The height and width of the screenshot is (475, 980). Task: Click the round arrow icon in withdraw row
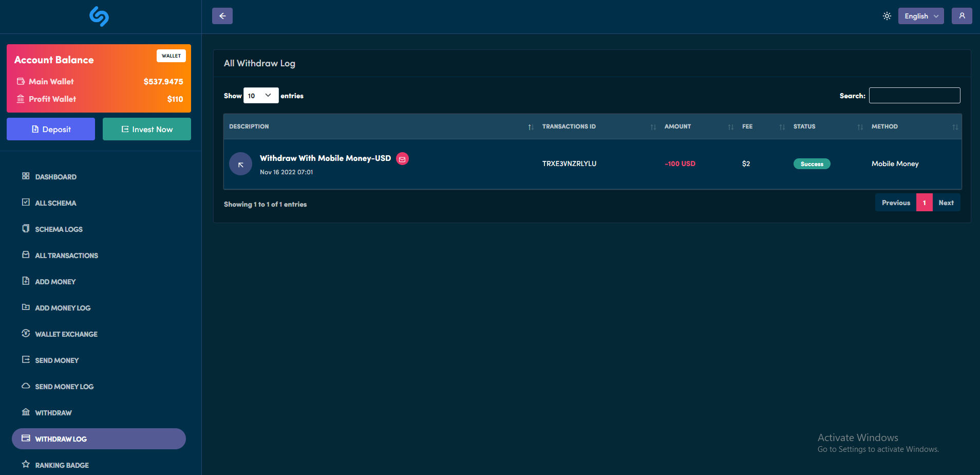pos(240,164)
